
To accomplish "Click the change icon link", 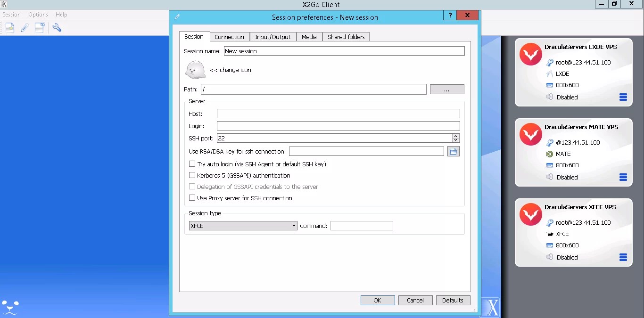I will click(x=231, y=70).
